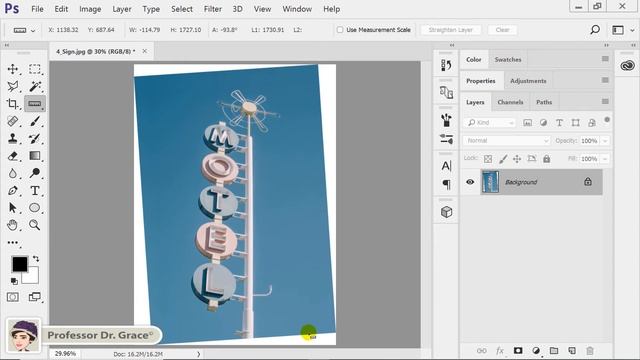
Task: Select the Clone Stamp tool
Action: pos(13,138)
